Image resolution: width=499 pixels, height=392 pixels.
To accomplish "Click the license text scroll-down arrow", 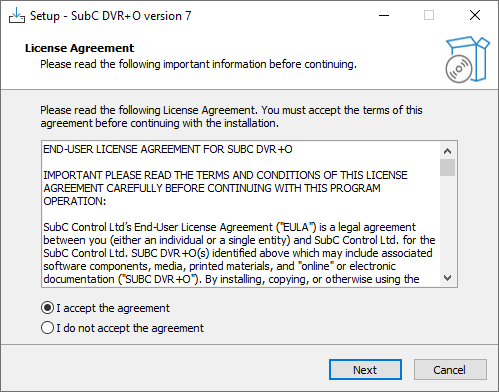I will pyautogui.click(x=447, y=278).
